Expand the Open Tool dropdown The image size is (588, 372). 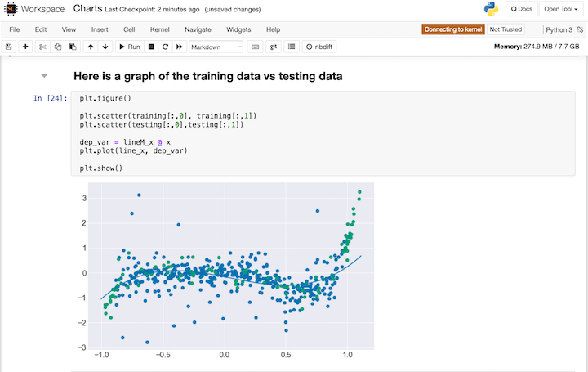click(x=560, y=9)
